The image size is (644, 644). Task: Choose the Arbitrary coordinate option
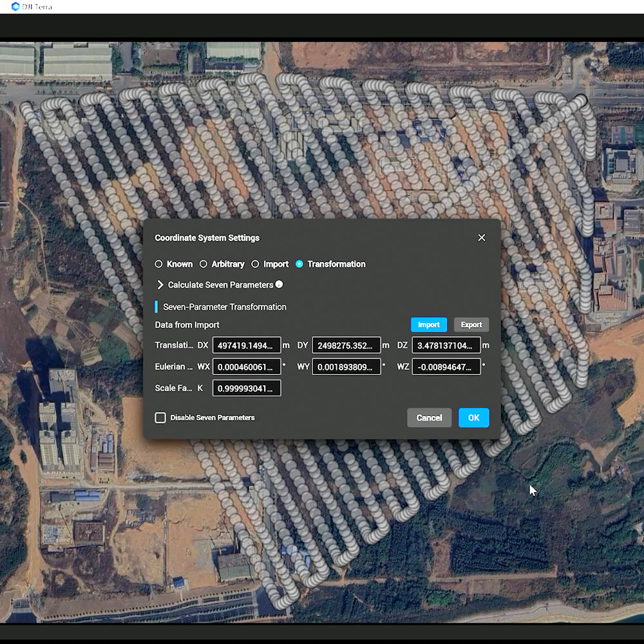tap(204, 264)
